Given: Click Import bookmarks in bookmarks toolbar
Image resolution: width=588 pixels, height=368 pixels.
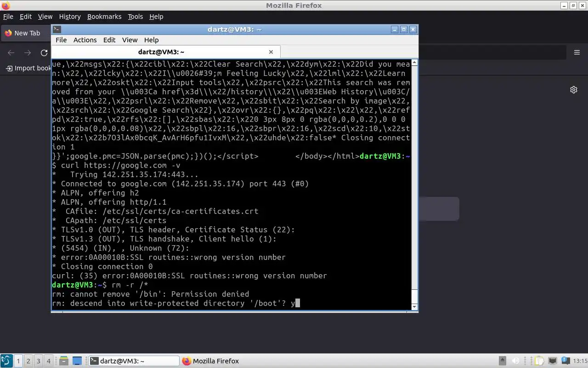Looking at the screenshot, I should click(x=28, y=68).
